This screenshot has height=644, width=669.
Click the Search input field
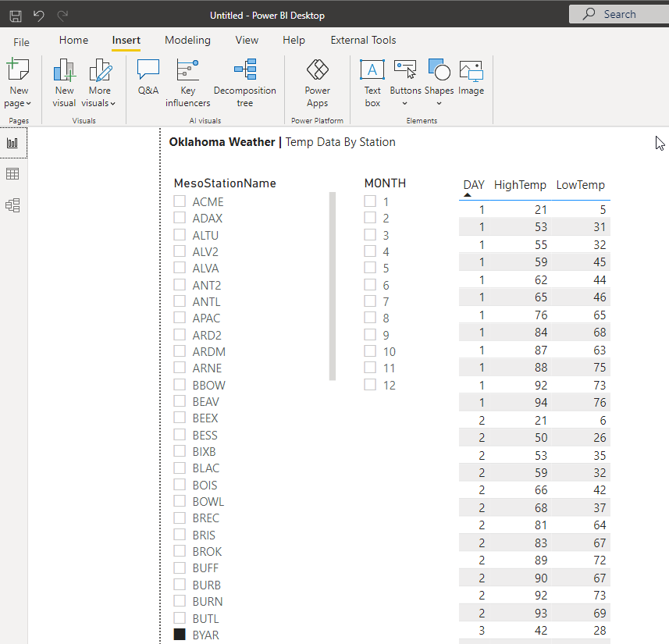click(x=619, y=14)
